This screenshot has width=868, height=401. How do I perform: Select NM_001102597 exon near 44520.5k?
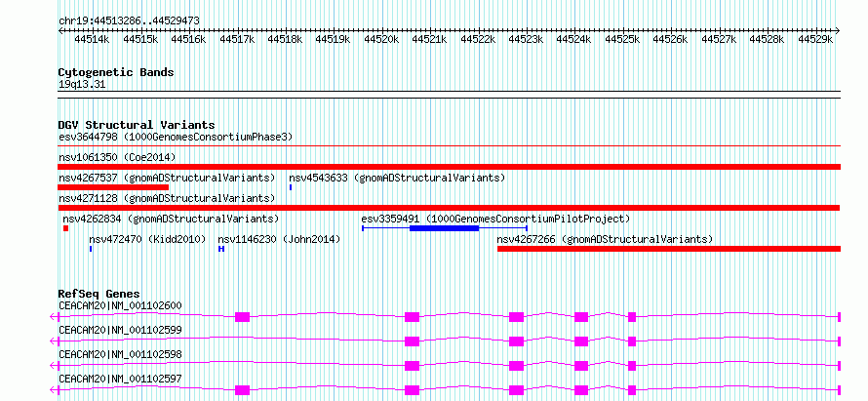tap(412, 390)
